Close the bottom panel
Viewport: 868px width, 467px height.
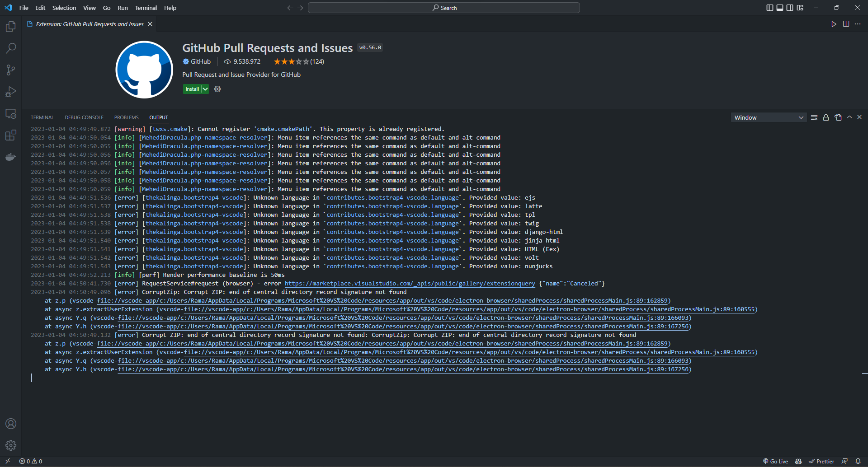click(859, 117)
